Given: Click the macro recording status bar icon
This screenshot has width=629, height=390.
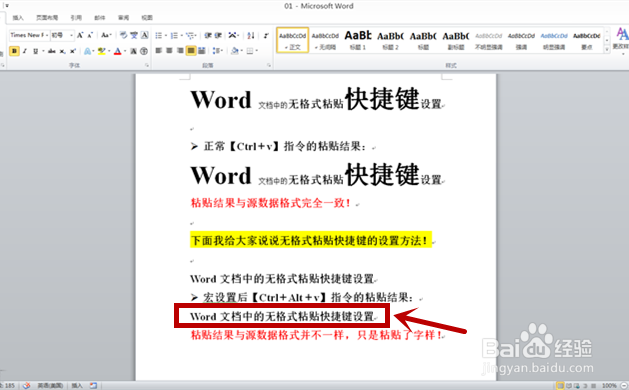Looking at the screenshot, I should pyautogui.click(x=93, y=386).
